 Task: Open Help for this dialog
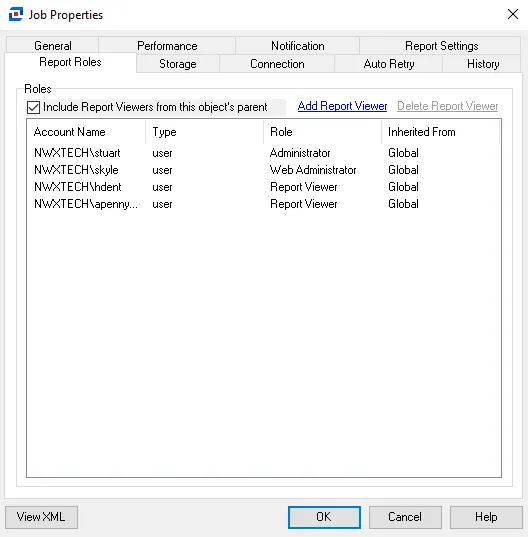(486, 517)
